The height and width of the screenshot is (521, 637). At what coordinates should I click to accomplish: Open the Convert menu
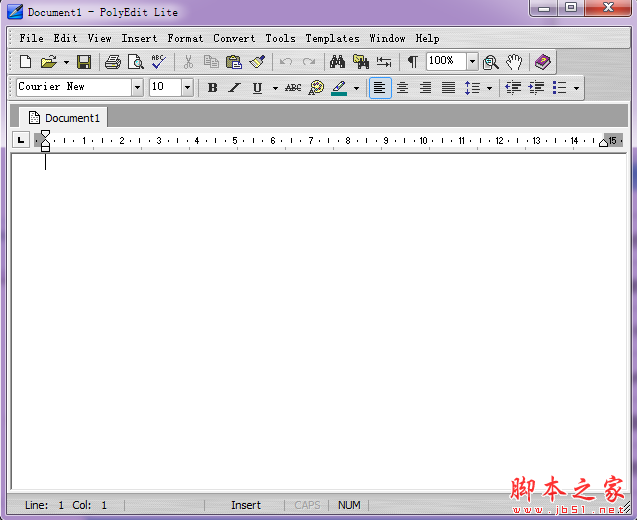click(234, 38)
